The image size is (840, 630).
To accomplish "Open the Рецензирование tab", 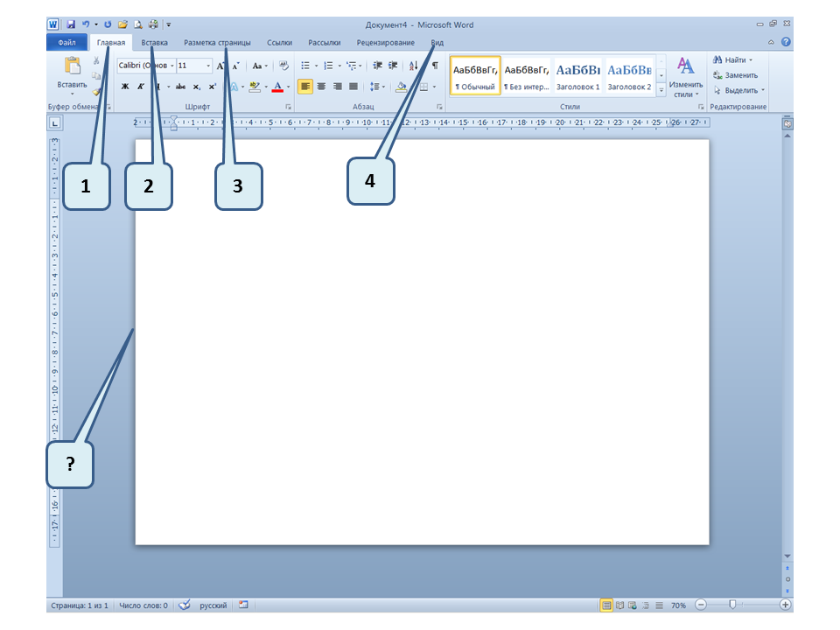I will [386, 42].
